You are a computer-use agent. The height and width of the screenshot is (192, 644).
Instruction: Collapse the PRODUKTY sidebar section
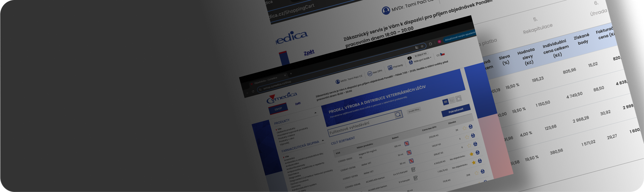315,113
